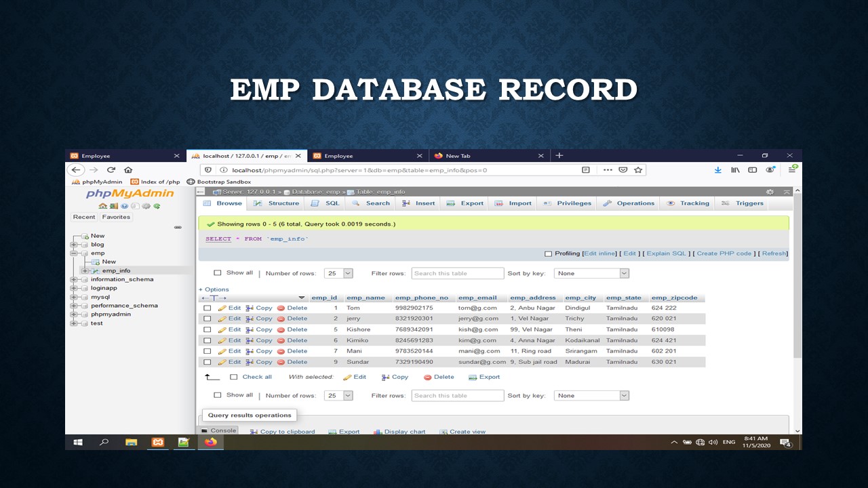
Task: Tick the checkbox for the Tom row
Action: [208, 308]
